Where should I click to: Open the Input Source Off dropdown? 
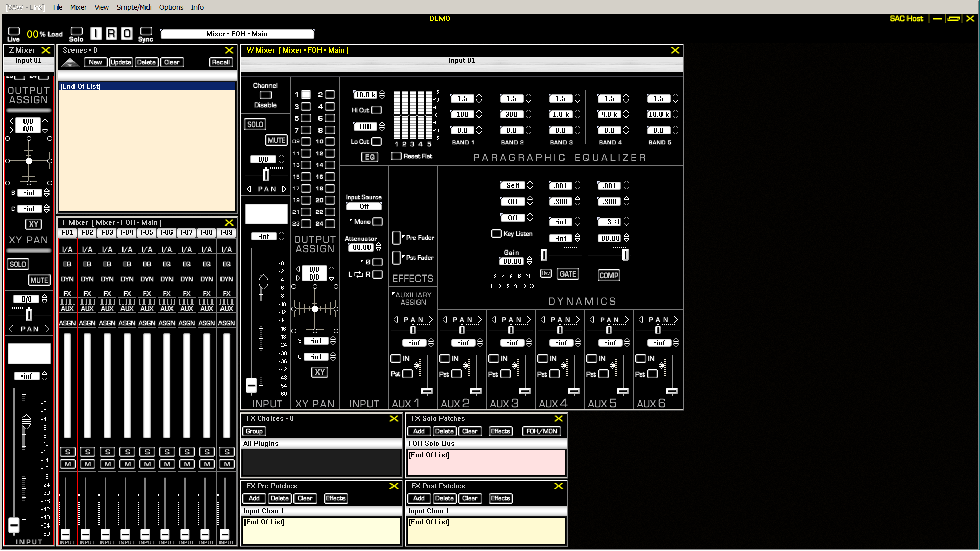(363, 207)
